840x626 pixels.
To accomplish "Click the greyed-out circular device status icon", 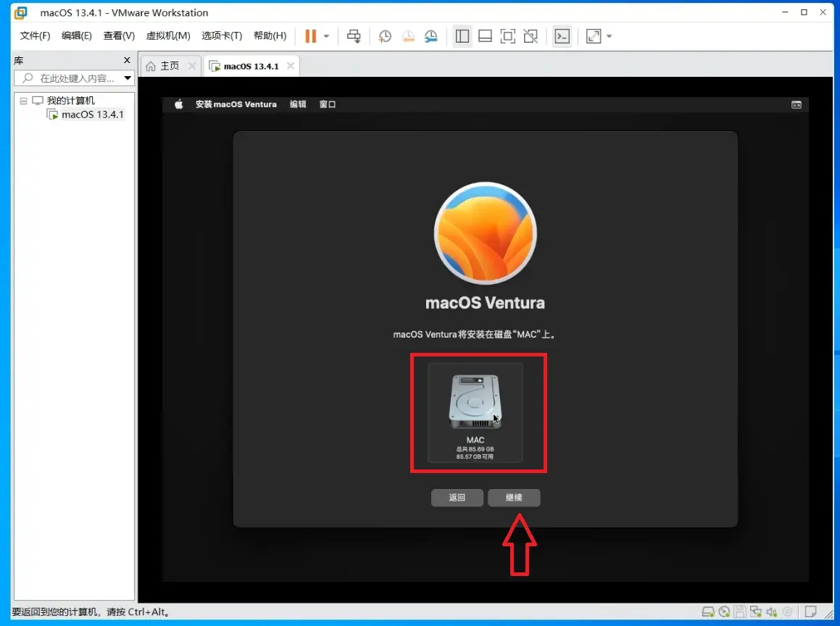I will (x=788, y=612).
